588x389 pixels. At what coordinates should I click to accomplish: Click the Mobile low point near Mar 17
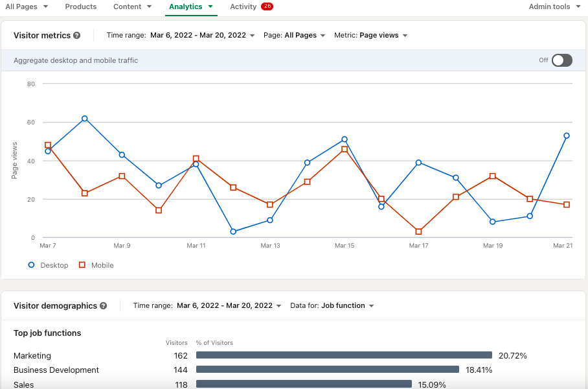[x=418, y=231]
